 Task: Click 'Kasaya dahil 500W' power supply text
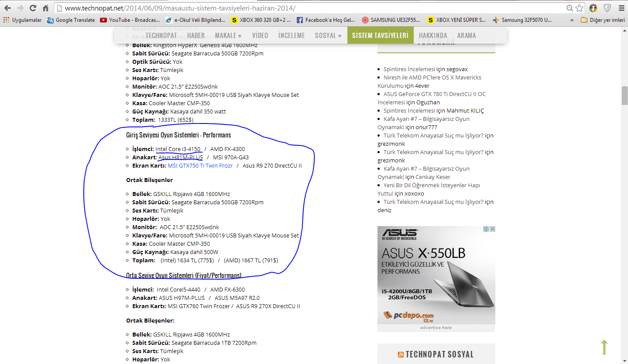pyautogui.click(x=194, y=252)
